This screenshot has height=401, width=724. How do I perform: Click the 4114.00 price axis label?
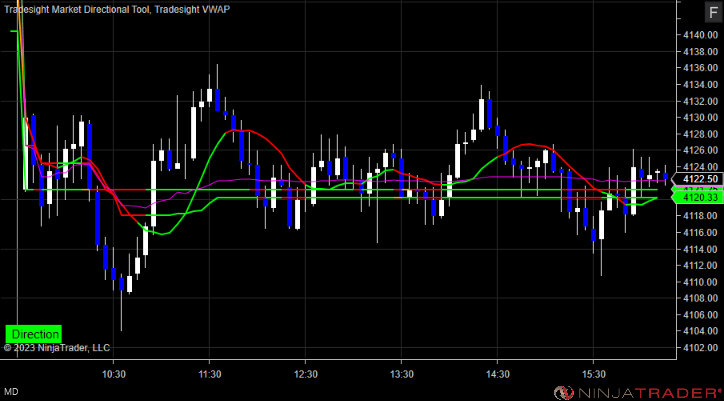coord(701,249)
